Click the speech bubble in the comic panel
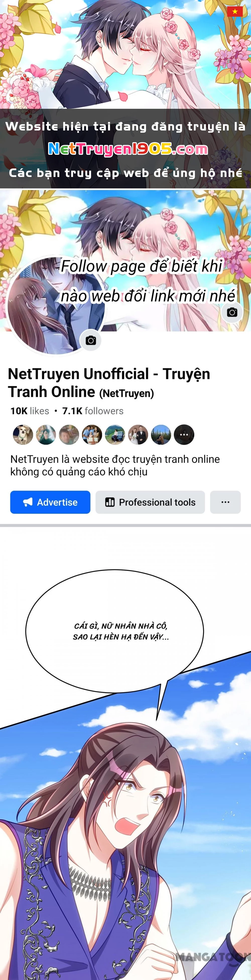This screenshot has width=251, height=980. coord(115,631)
